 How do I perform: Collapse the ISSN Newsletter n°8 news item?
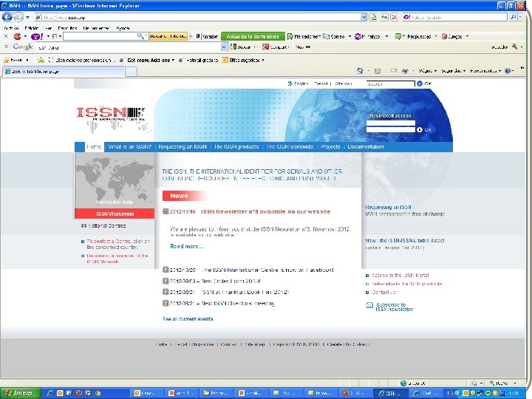pos(166,211)
